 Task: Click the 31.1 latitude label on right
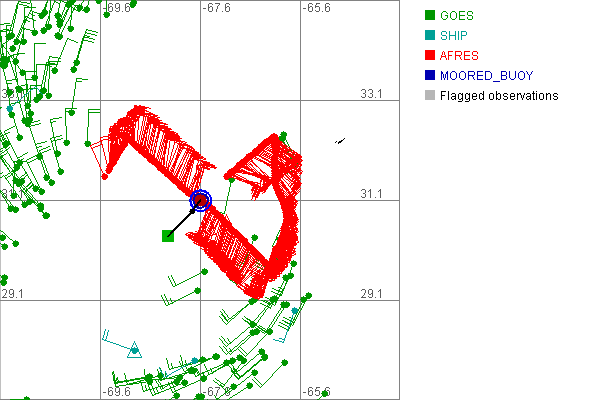point(372,193)
